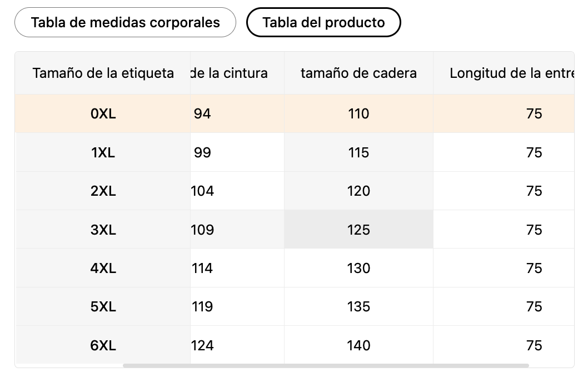Select the 4XL size label
This screenshot has width=588, height=377.
[103, 269]
